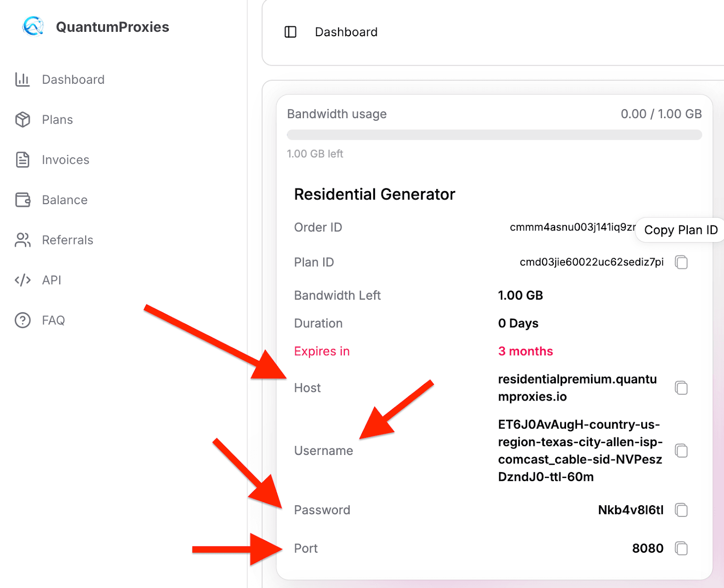Copy the proxy Password
This screenshot has height=588, width=724.
coord(681,510)
